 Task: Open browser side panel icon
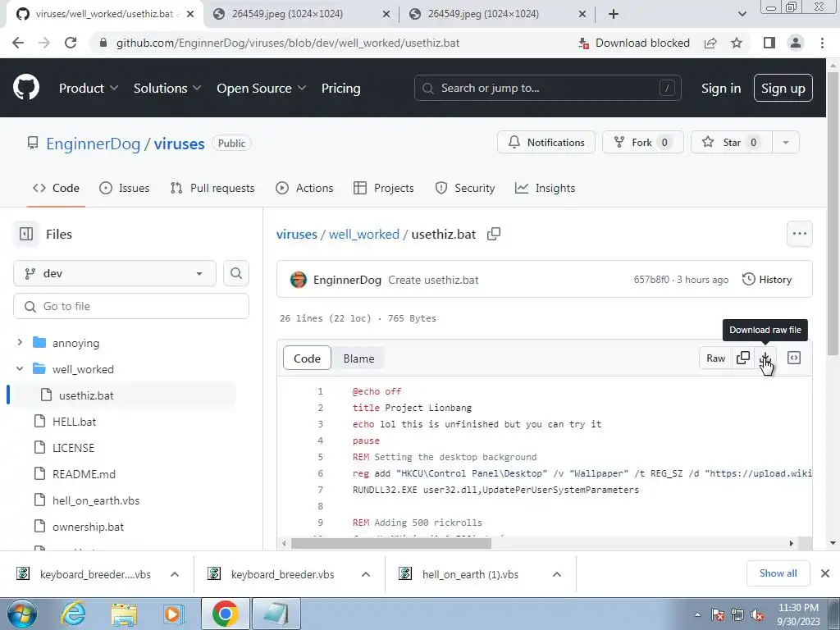pyautogui.click(x=769, y=43)
